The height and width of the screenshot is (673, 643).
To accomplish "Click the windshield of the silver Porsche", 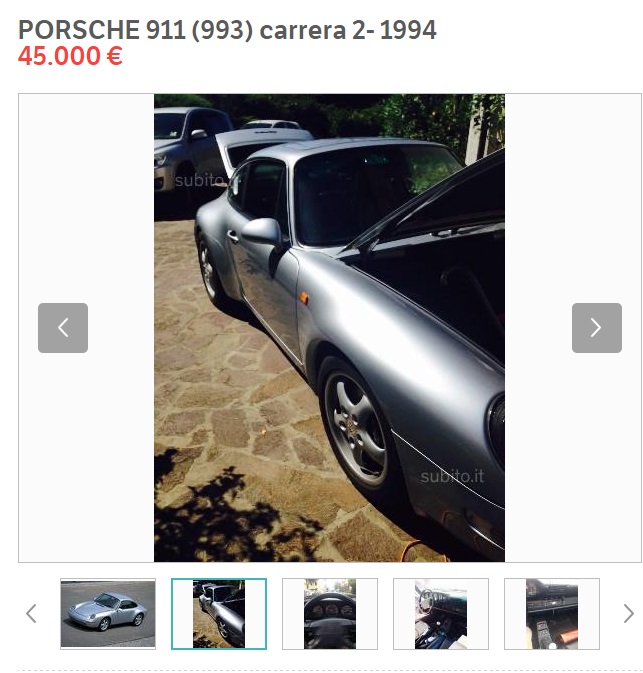I will tap(373, 193).
